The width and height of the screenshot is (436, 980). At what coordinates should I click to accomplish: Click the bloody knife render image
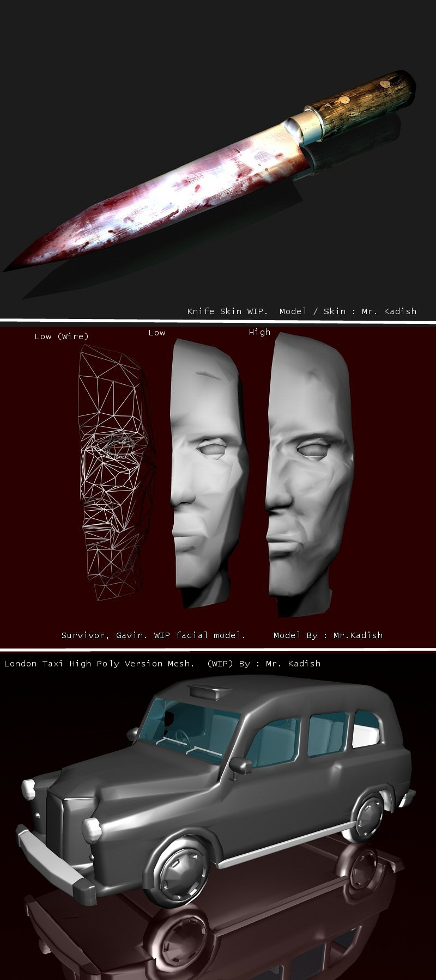tap(210, 171)
